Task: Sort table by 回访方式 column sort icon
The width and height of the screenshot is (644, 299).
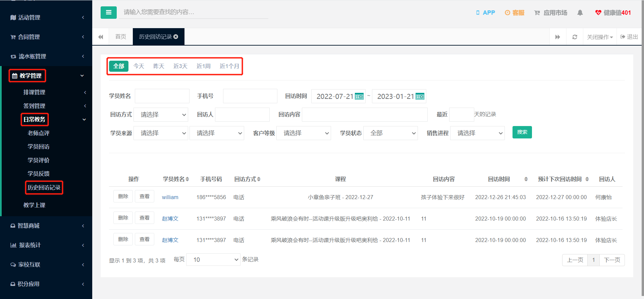Action: pos(259,179)
